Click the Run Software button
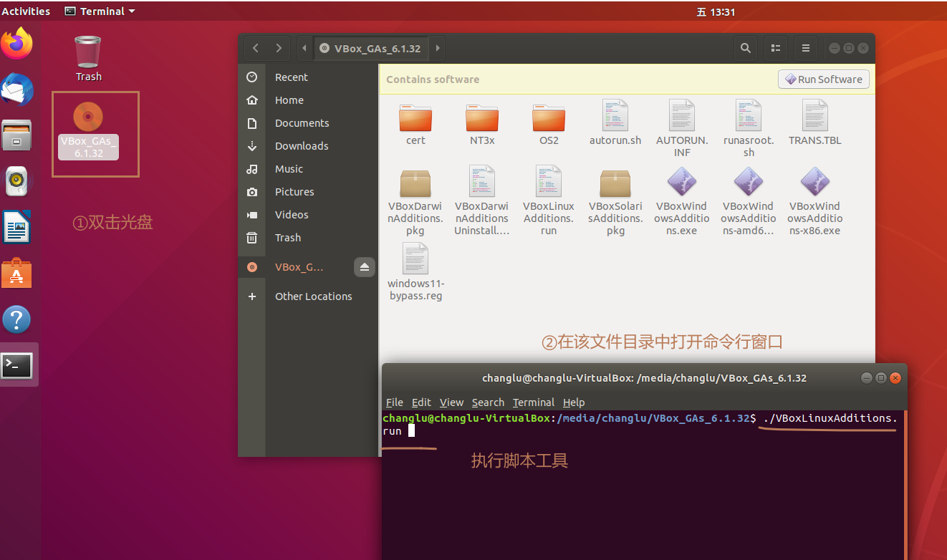The height and width of the screenshot is (560, 947). pos(824,79)
